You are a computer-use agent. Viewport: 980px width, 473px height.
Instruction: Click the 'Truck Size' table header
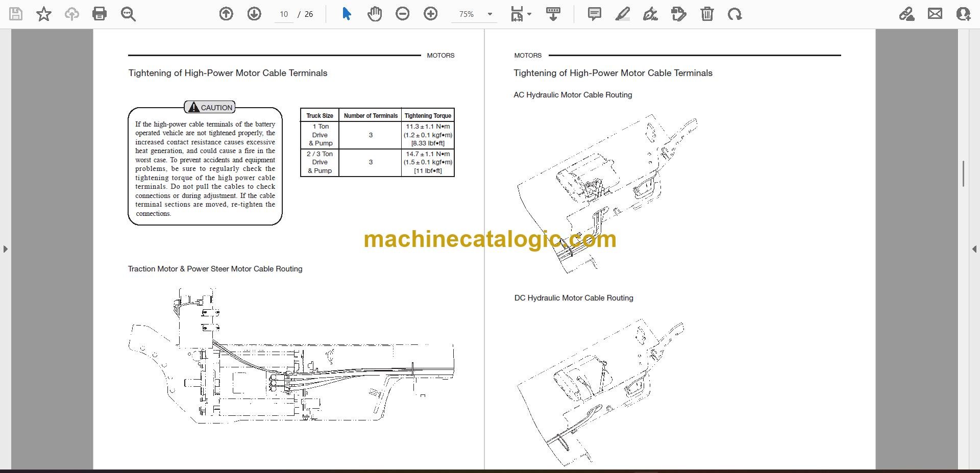(x=320, y=116)
